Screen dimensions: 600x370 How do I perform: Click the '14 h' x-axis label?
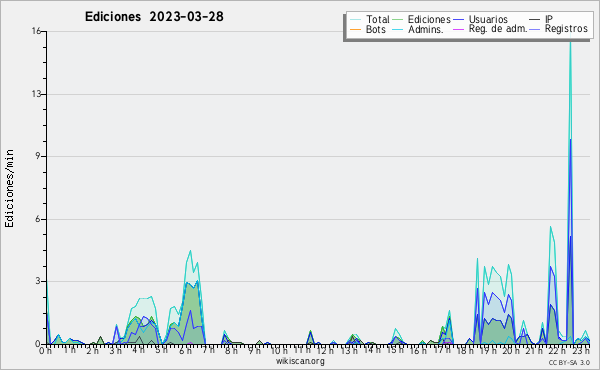click(x=371, y=351)
